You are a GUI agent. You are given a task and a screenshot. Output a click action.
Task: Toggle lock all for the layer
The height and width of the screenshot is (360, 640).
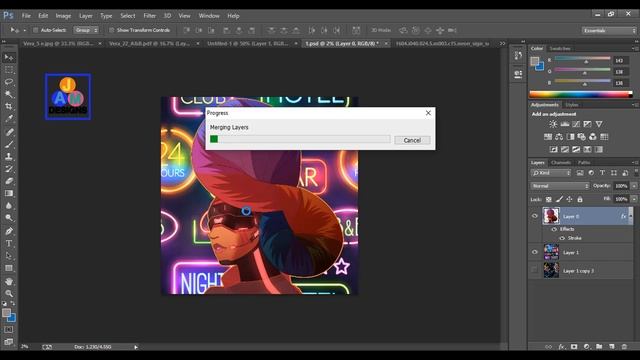[580, 199]
